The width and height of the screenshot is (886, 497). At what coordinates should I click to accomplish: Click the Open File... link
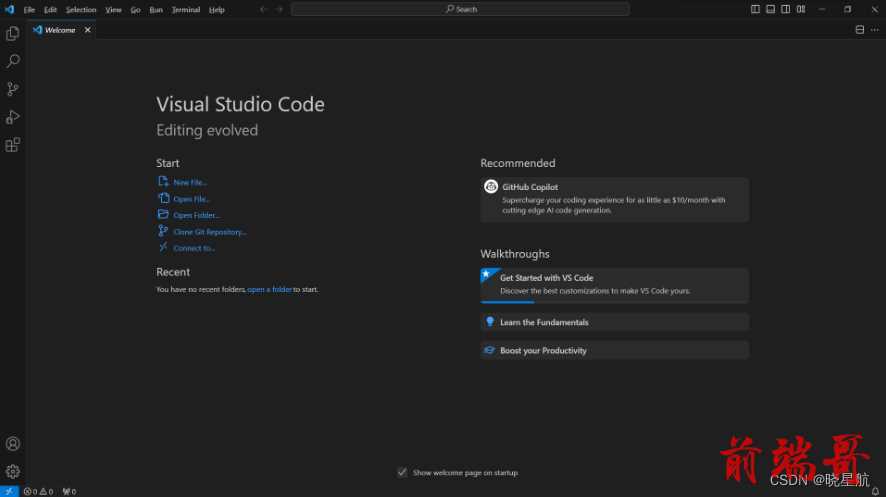coord(191,199)
